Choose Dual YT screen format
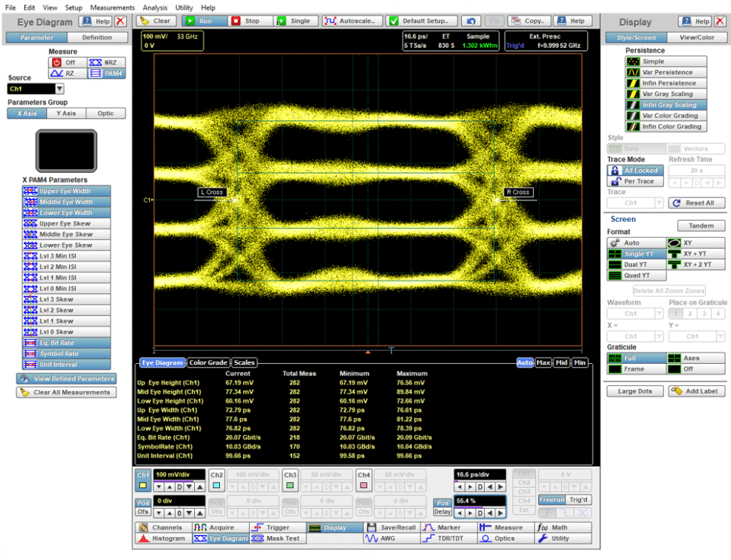Image resolution: width=731 pixels, height=560 pixels. [x=635, y=265]
